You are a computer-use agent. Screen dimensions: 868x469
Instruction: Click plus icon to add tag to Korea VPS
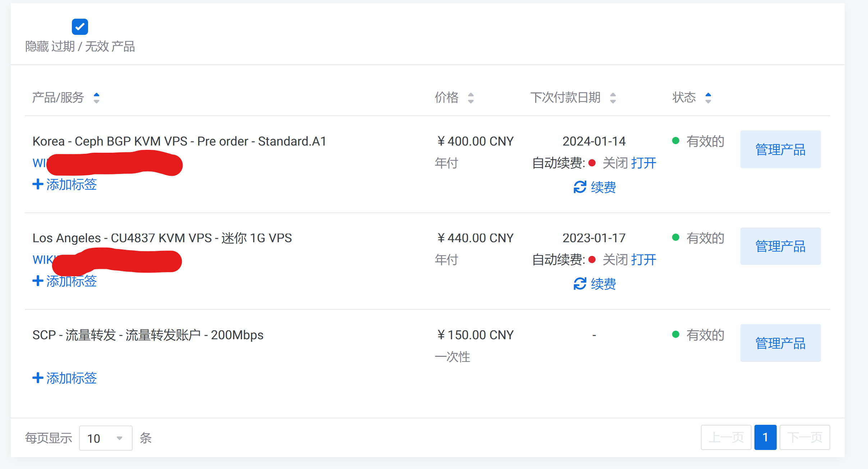pyautogui.click(x=38, y=184)
